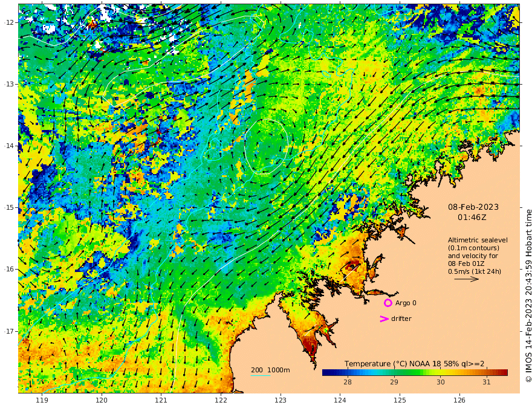The image size is (532, 411).
Task: Click the temperature color bar
Action: click(x=415, y=372)
